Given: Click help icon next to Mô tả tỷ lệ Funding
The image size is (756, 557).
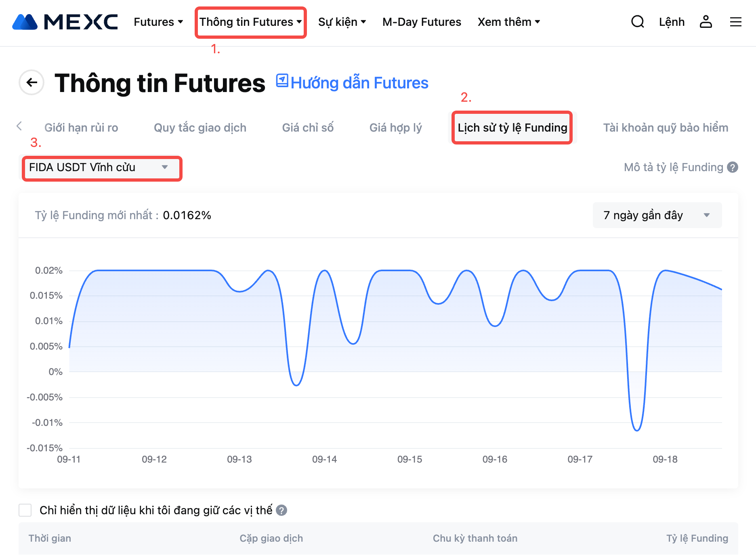Looking at the screenshot, I should (733, 167).
